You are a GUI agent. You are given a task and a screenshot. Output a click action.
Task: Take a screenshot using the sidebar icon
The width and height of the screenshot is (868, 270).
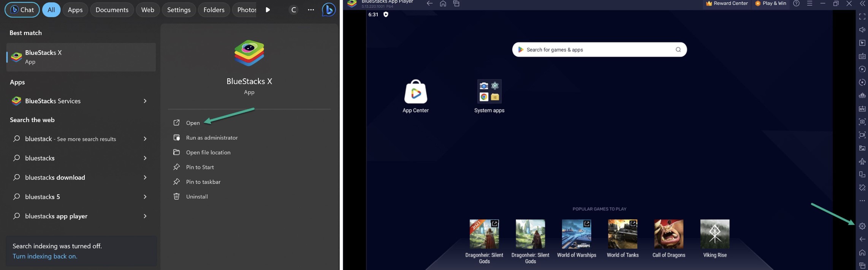tap(862, 122)
